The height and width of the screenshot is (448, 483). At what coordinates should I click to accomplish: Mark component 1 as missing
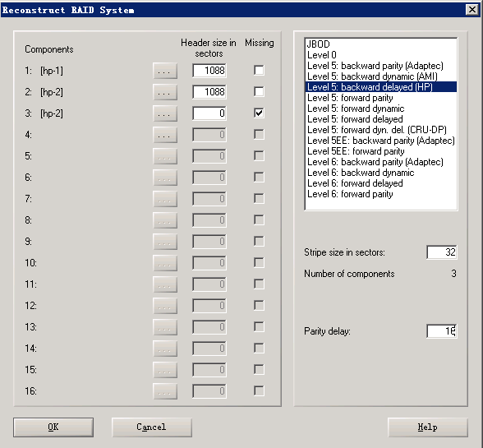tap(259, 71)
